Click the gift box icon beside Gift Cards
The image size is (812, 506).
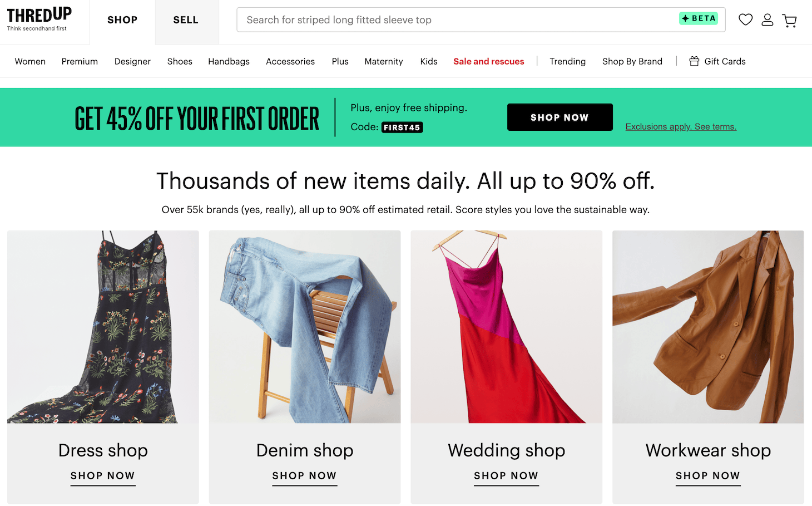pyautogui.click(x=694, y=61)
